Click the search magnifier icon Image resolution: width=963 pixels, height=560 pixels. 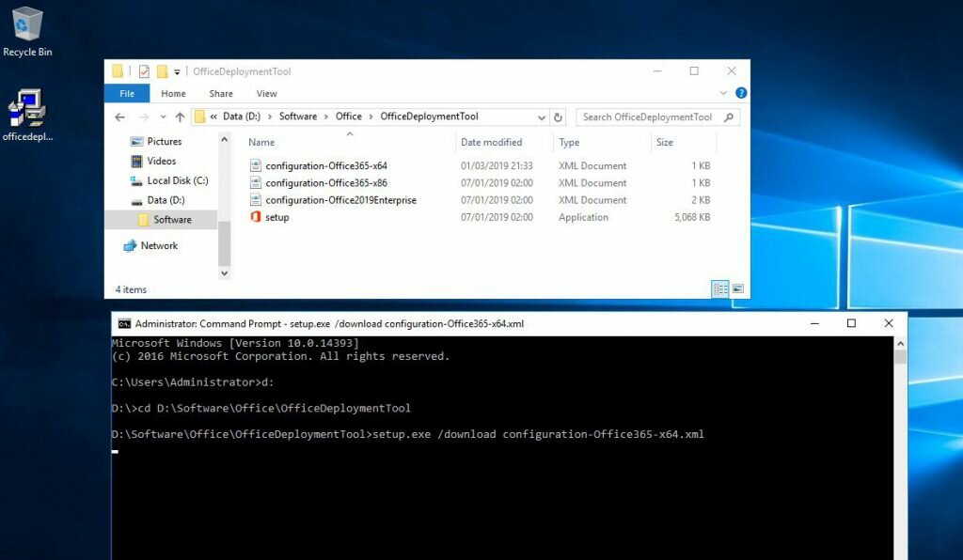tap(729, 117)
